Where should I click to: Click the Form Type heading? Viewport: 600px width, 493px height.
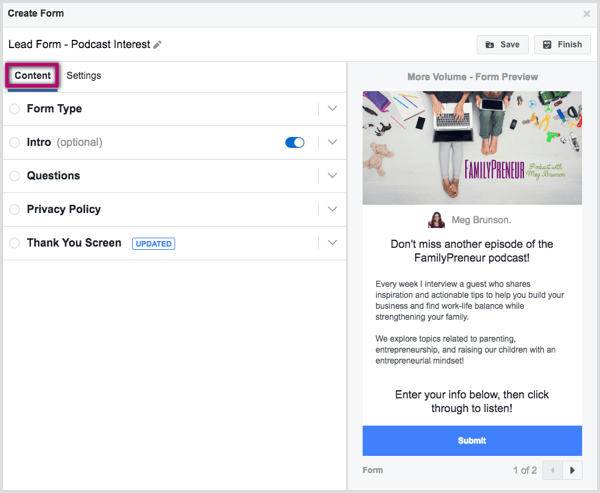coord(54,109)
